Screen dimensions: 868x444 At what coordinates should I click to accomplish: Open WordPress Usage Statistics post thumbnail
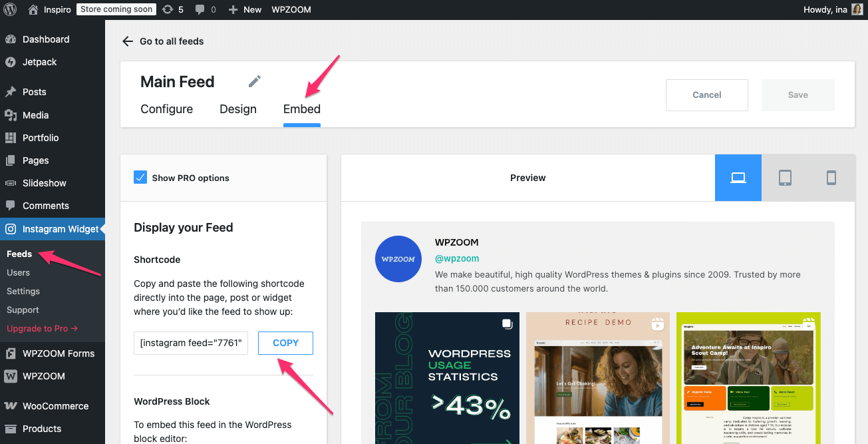click(447, 377)
